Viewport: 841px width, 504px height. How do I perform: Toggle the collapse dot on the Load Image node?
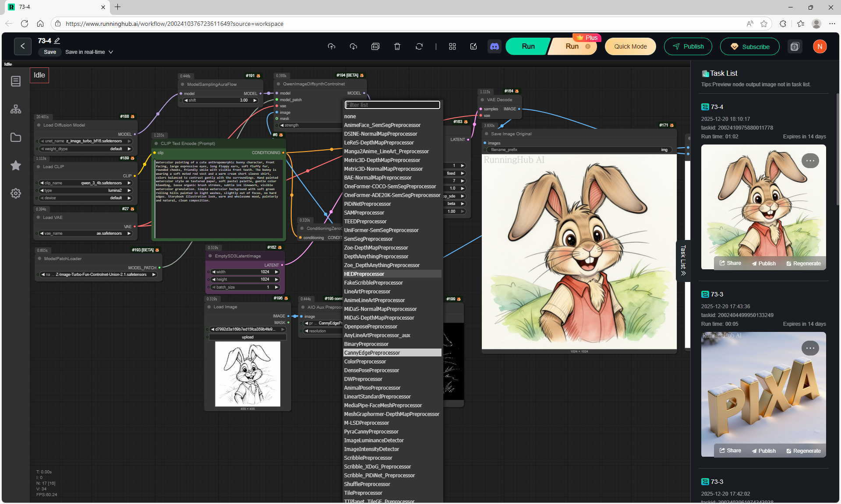pos(210,307)
